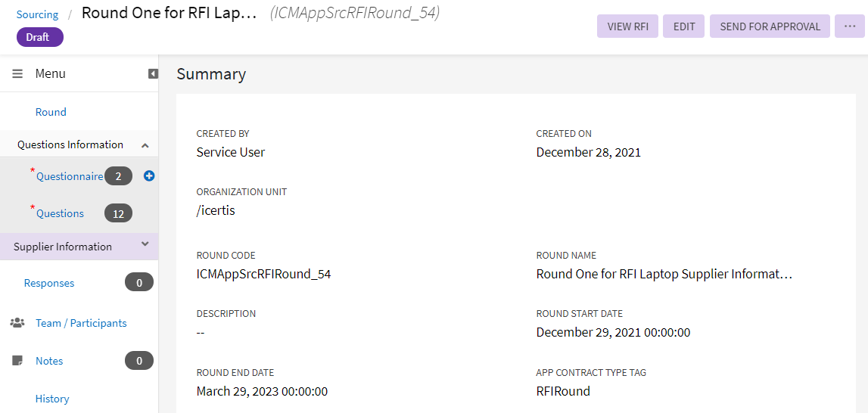Open Team / Participants page
The height and width of the screenshot is (413, 868).
pos(81,323)
